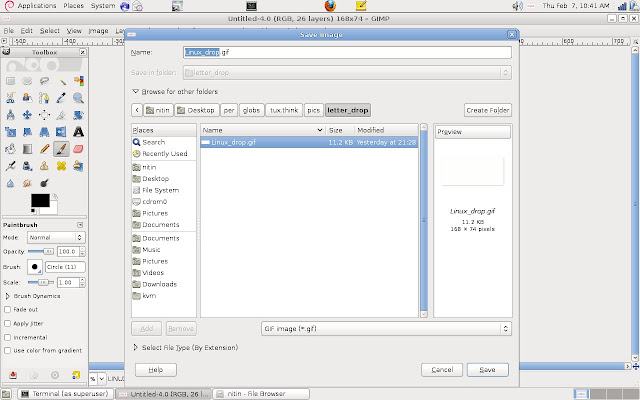Collapse Browse for other folders
Viewport: 640px width, 400px height.
pyautogui.click(x=136, y=91)
